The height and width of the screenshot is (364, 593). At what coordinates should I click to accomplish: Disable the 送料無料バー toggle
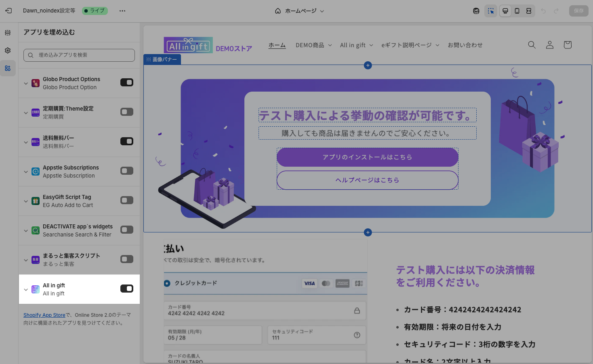(x=127, y=141)
